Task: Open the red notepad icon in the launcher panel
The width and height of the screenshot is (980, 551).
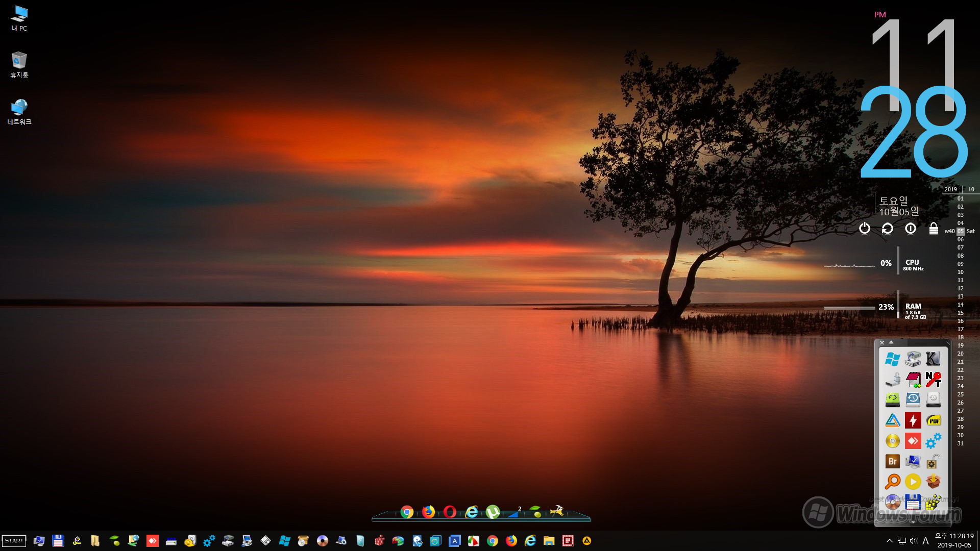Action: click(913, 379)
